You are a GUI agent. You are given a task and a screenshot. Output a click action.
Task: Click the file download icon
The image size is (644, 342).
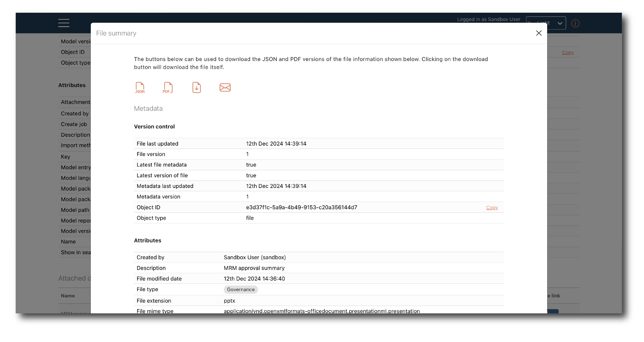click(196, 88)
